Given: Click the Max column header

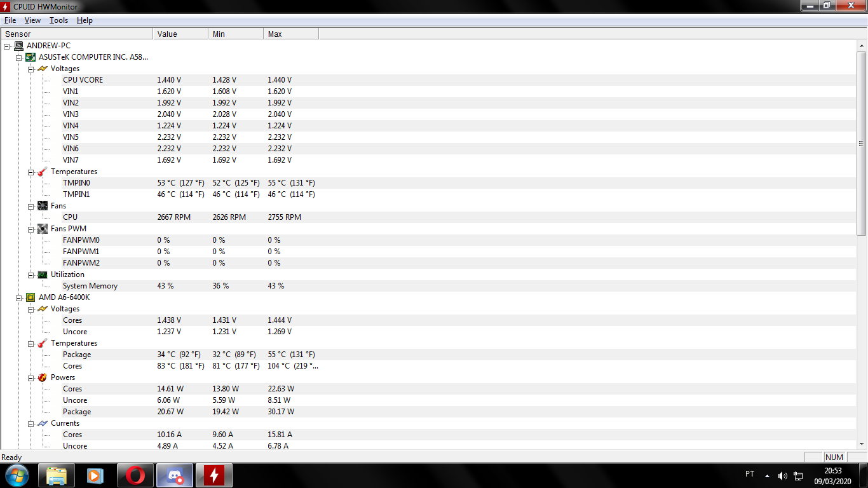Looking at the screenshot, I should pyautogui.click(x=291, y=34).
